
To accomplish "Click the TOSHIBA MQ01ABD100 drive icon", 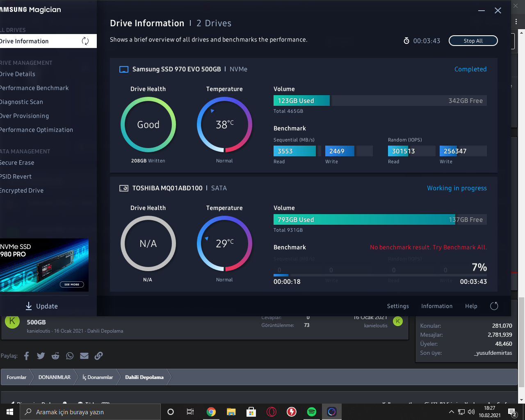I will pyautogui.click(x=123, y=188).
